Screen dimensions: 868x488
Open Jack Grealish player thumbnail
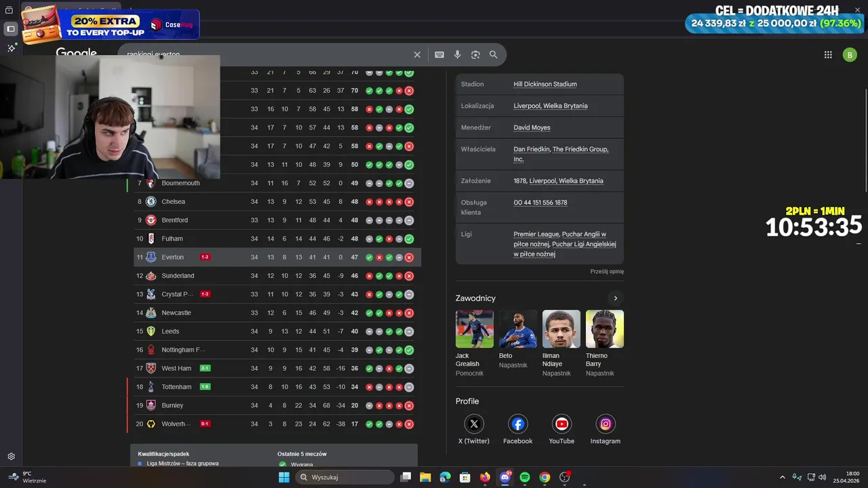475,329
